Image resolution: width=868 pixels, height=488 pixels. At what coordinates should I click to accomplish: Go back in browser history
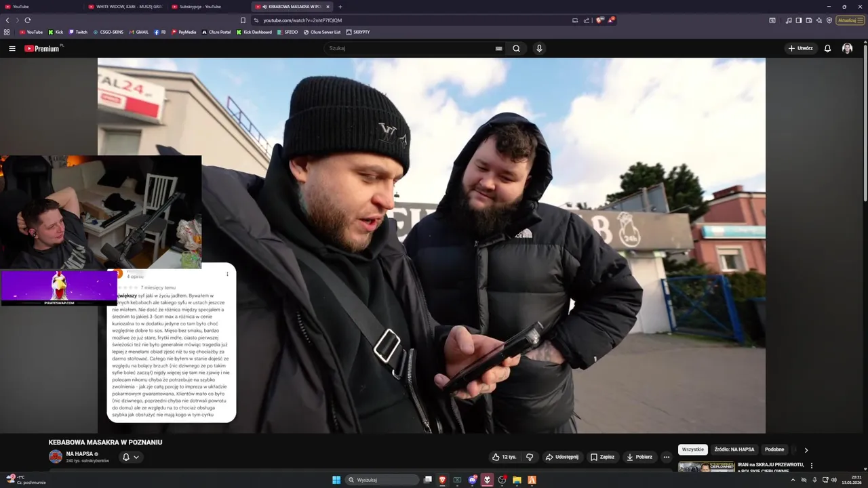[7, 20]
